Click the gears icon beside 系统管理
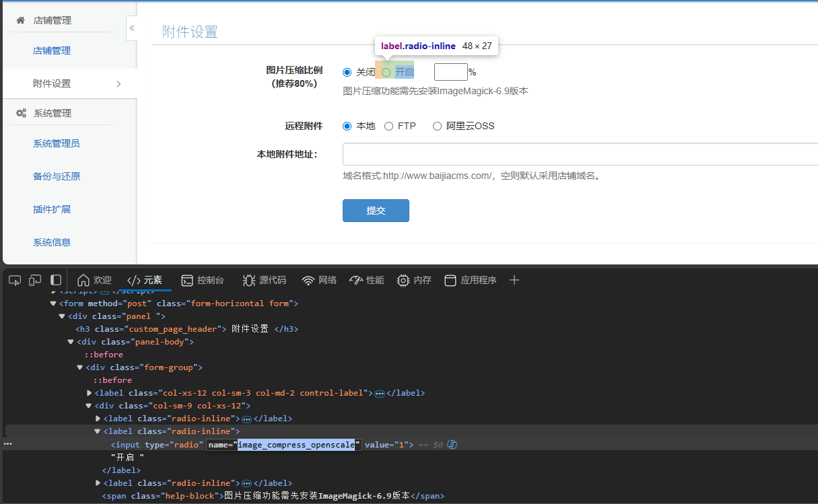This screenshot has width=818, height=504. point(21,113)
